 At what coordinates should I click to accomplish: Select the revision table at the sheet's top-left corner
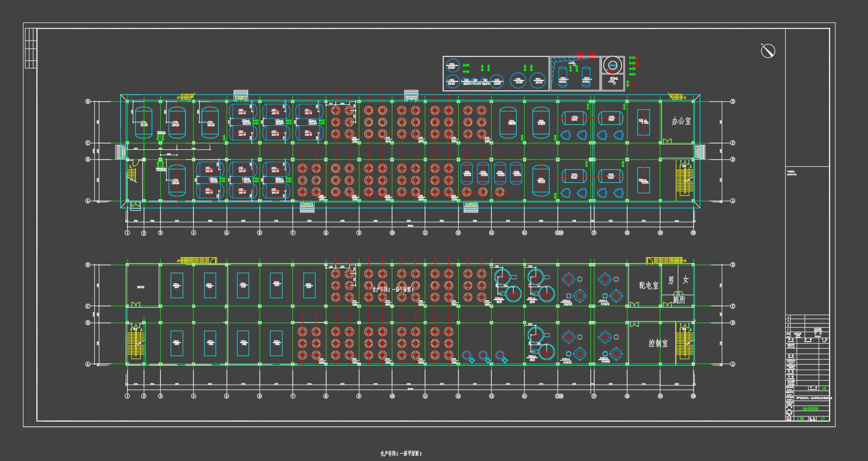coord(30,48)
